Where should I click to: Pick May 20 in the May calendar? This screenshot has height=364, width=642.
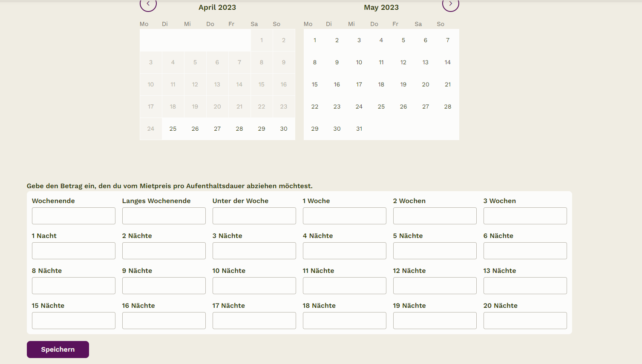(x=426, y=84)
